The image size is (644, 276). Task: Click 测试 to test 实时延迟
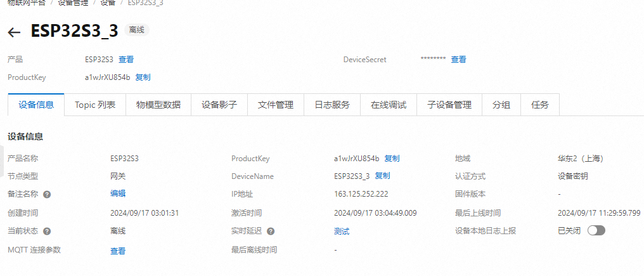tap(342, 232)
